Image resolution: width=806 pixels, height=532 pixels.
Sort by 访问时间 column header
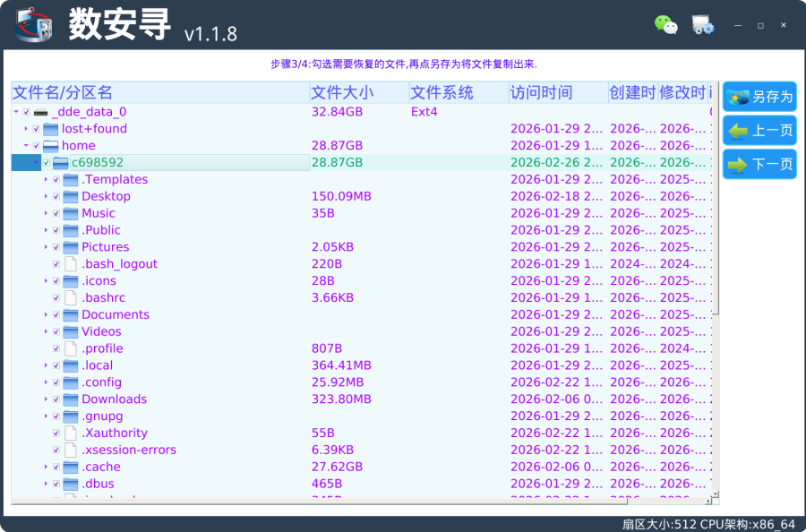541,92
